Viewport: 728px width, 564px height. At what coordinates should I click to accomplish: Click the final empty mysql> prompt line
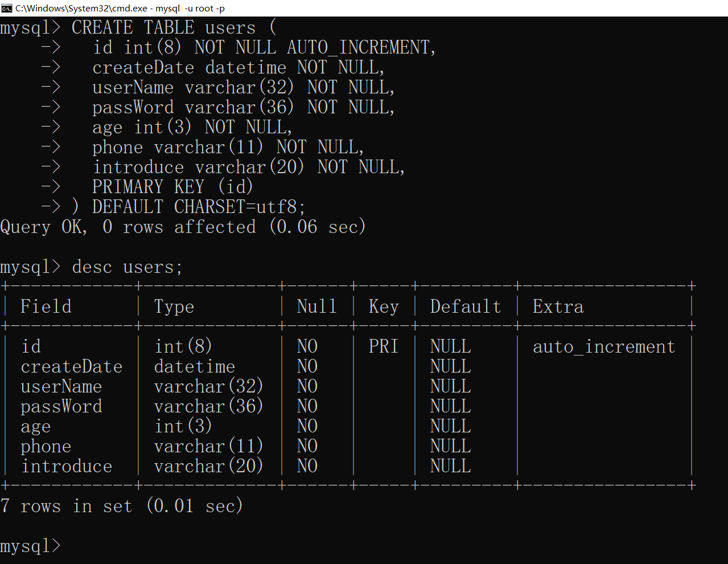(30, 546)
